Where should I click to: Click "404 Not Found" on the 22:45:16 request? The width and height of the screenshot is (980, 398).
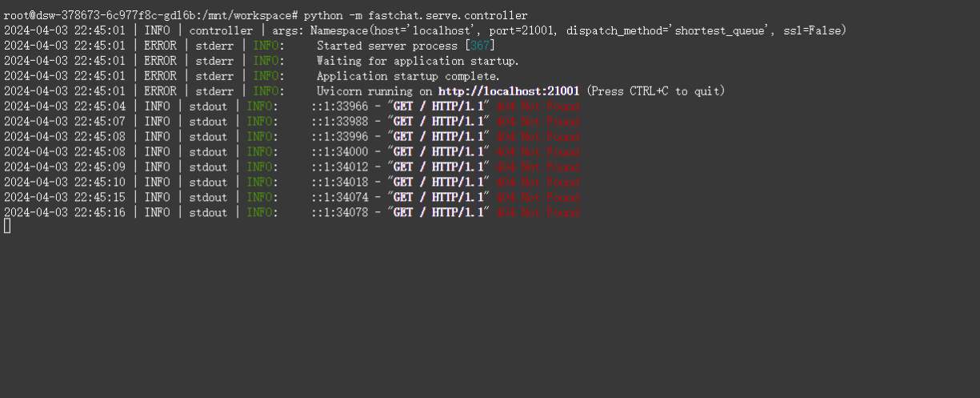point(538,213)
